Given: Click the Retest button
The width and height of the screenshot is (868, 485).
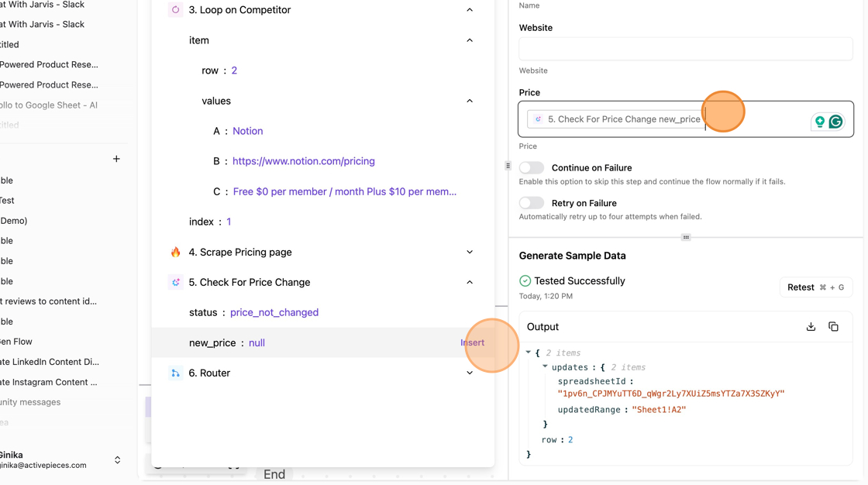Looking at the screenshot, I should coord(815,287).
